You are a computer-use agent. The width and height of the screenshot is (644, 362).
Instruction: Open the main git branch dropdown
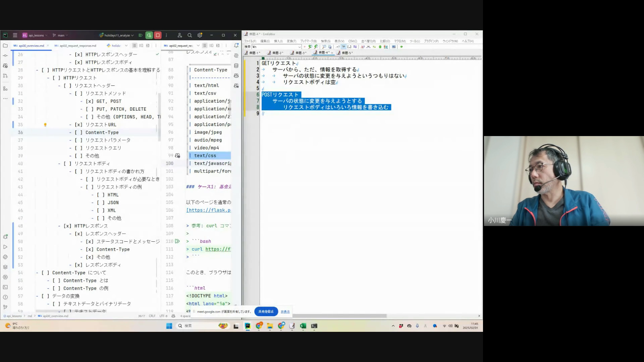[61, 35]
